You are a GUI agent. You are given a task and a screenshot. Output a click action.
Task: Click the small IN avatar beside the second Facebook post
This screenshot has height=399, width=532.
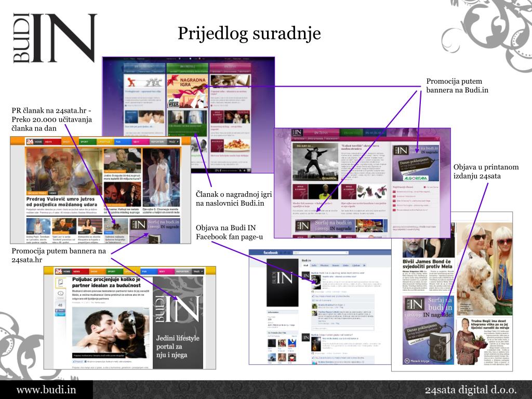305,337
